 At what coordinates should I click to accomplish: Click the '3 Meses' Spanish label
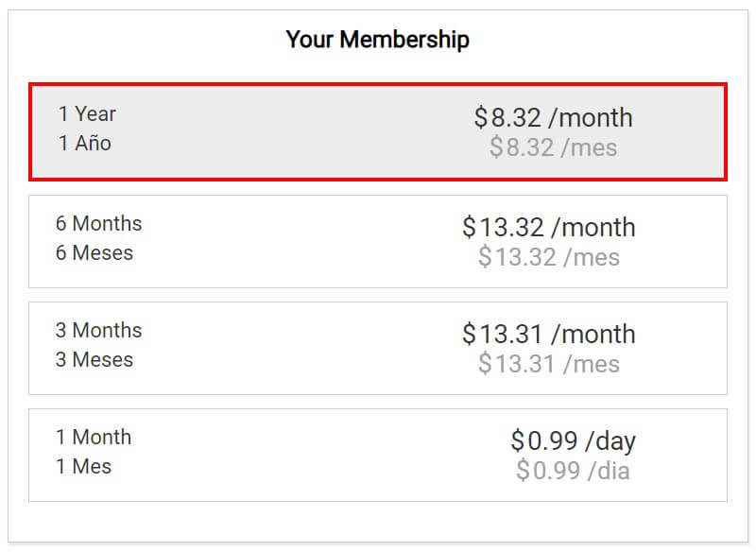click(94, 359)
